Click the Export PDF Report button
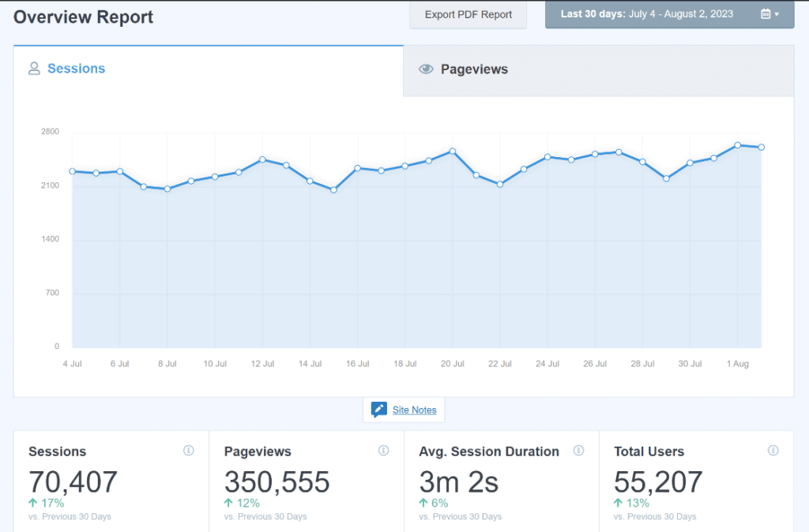The height and width of the screenshot is (532, 809). (x=468, y=14)
